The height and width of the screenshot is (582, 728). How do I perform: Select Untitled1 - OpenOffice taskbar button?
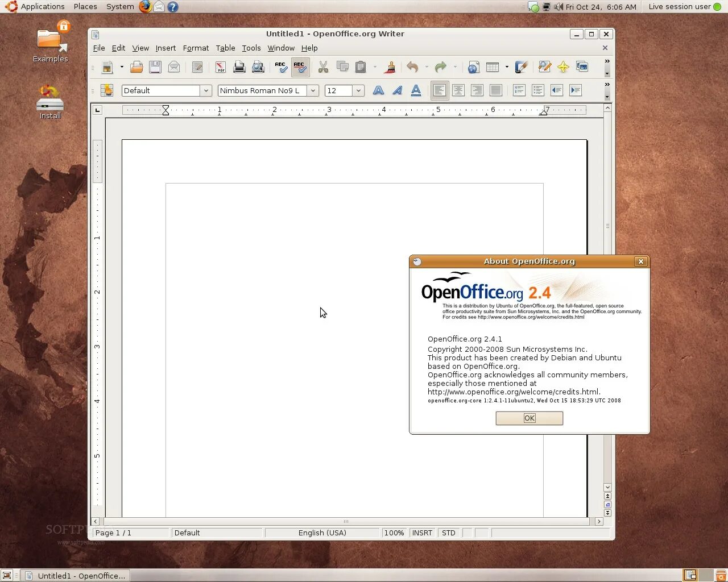coord(76,576)
